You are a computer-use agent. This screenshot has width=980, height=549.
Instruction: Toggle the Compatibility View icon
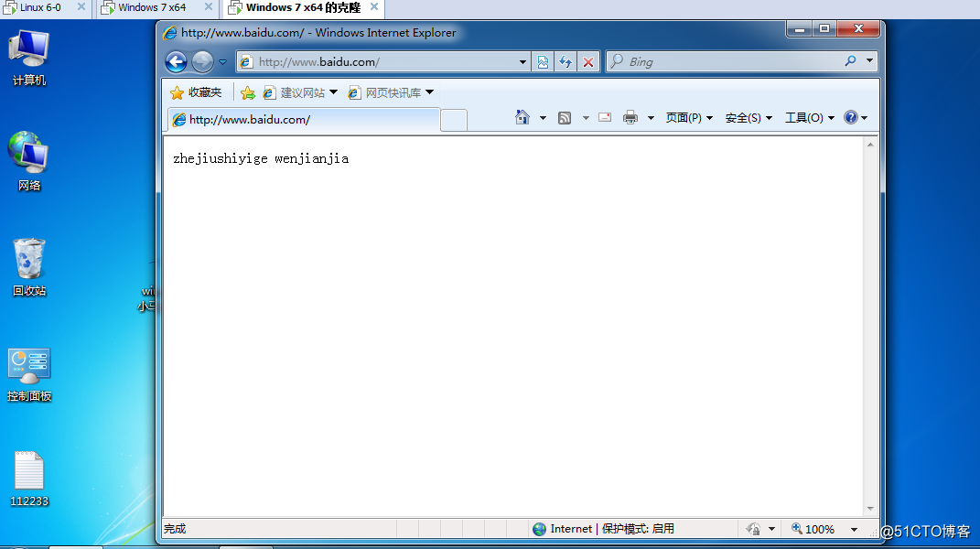click(x=543, y=62)
